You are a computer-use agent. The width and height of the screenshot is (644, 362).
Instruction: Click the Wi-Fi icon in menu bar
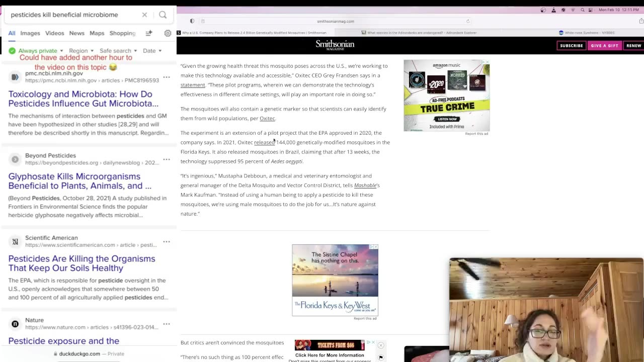click(x=573, y=10)
